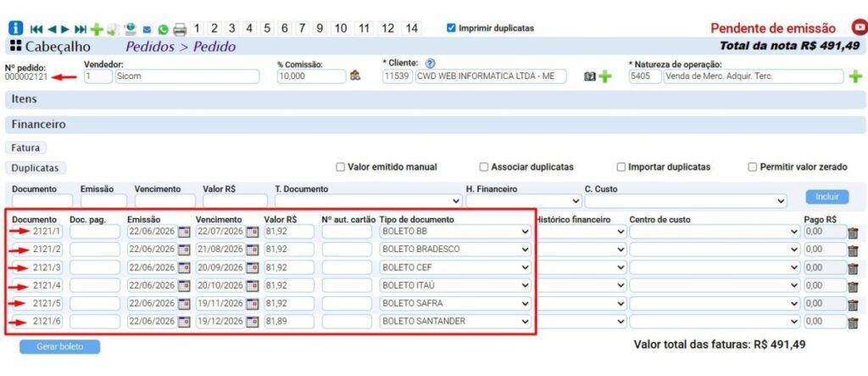868x376 pixels.
Task: Click the globe/web icon in toolbar
Action: 130,29
